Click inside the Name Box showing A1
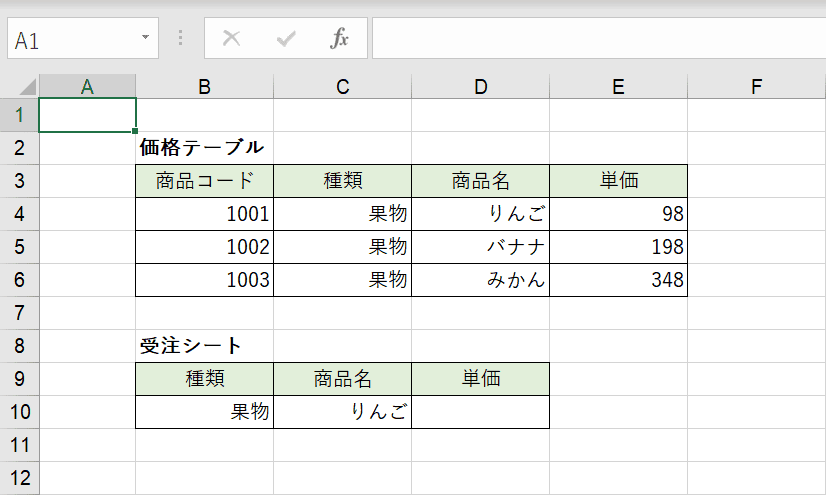 pyautogui.click(x=74, y=38)
